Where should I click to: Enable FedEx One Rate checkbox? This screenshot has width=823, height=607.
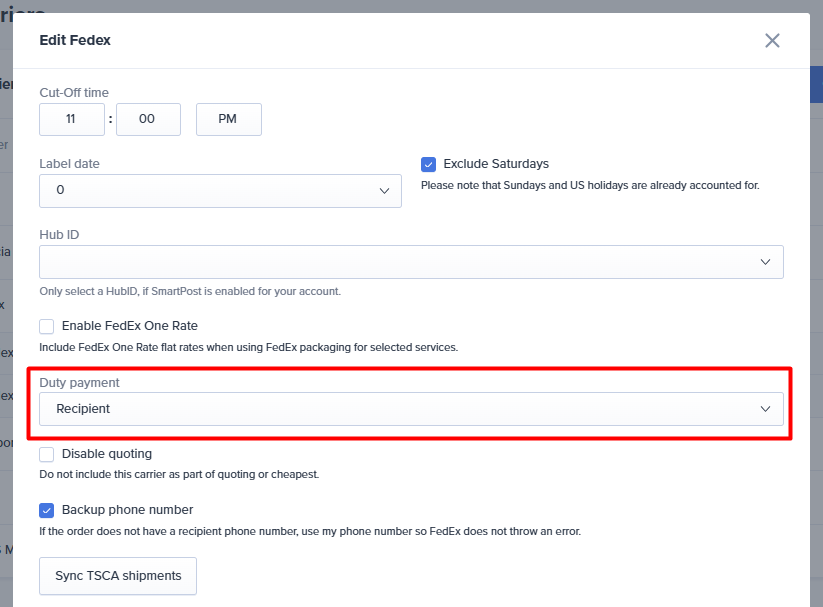[47, 326]
